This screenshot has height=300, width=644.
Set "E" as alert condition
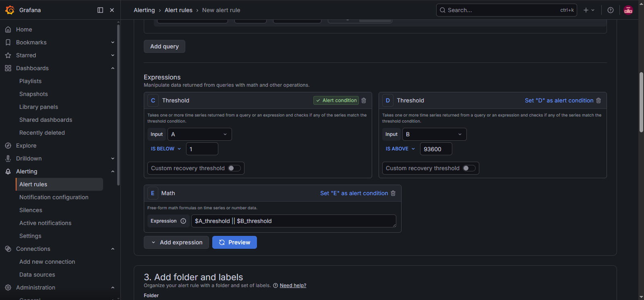tap(354, 193)
